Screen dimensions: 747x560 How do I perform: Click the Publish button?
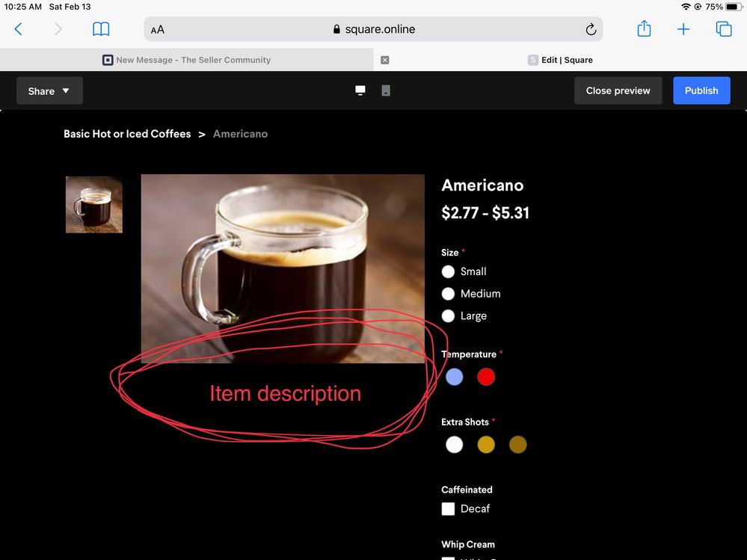point(701,90)
